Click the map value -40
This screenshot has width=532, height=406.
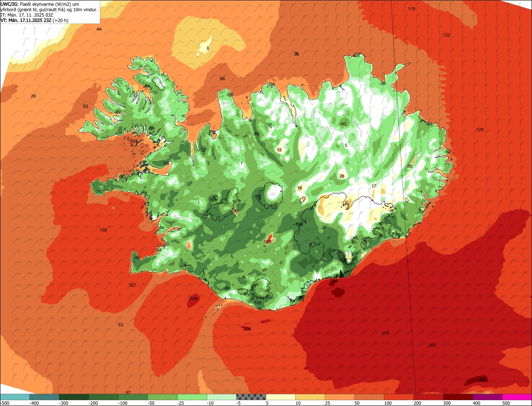coord(342,124)
